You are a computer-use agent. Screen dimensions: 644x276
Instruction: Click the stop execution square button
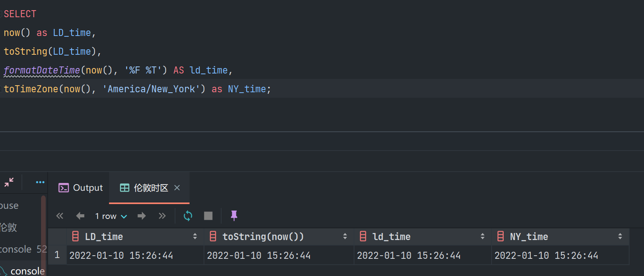[x=208, y=216]
